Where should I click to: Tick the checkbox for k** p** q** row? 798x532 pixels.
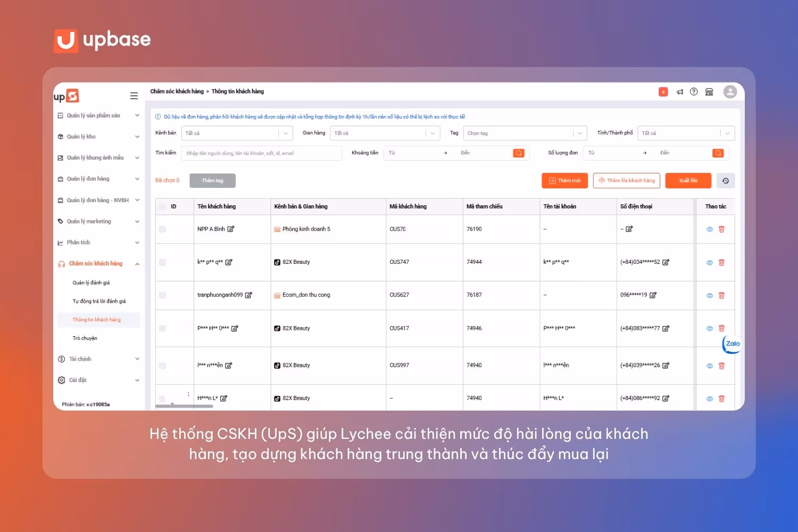pyautogui.click(x=162, y=262)
